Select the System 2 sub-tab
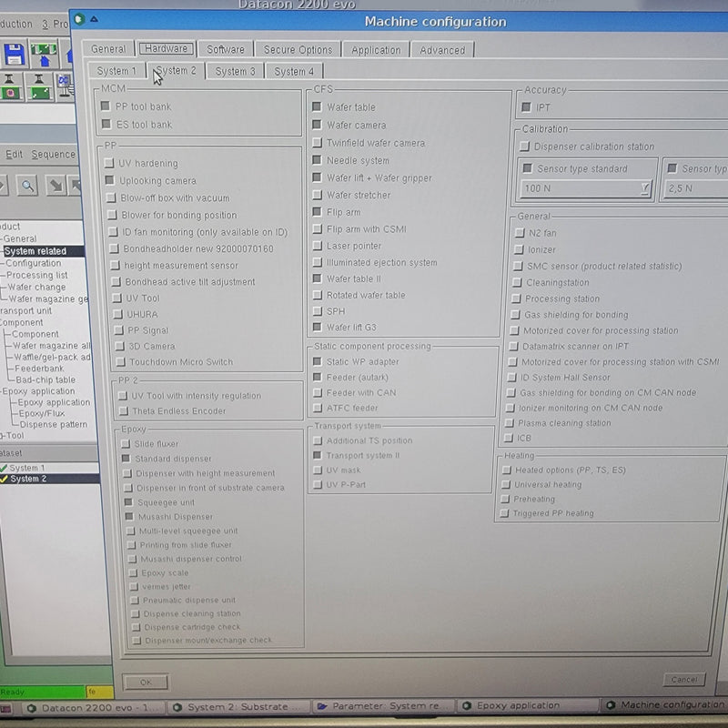 [x=176, y=71]
